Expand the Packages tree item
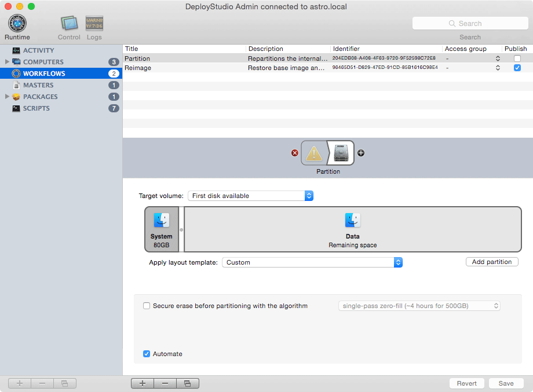Screen dimensions: 533x392 coord(7,97)
